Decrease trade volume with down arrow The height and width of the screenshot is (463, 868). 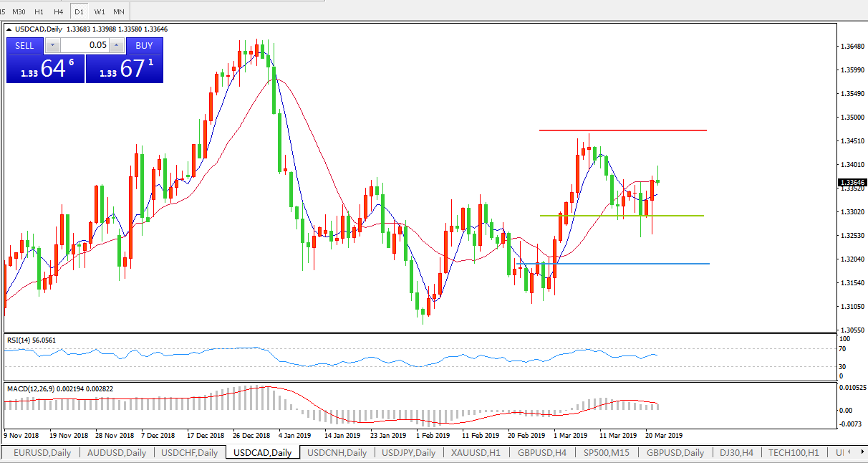tap(52, 45)
